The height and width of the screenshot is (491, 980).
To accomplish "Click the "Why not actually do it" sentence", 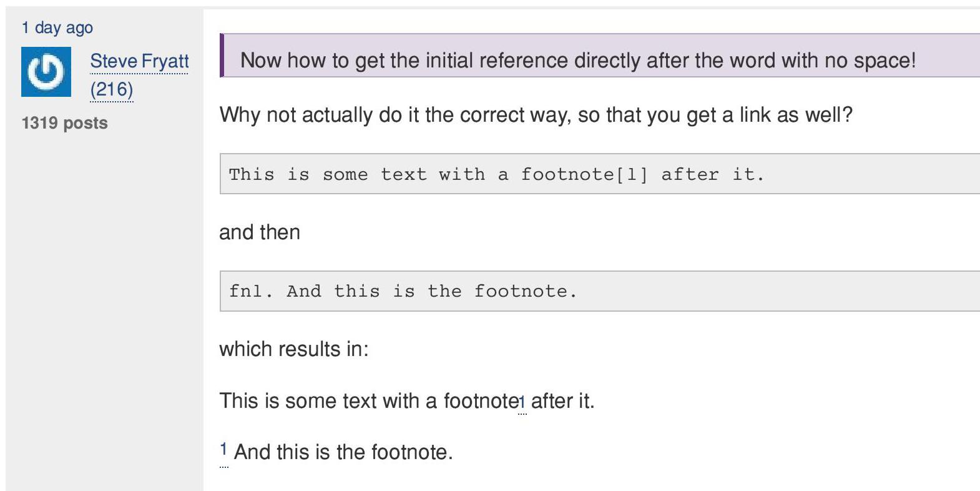I will pyautogui.click(x=536, y=115).
